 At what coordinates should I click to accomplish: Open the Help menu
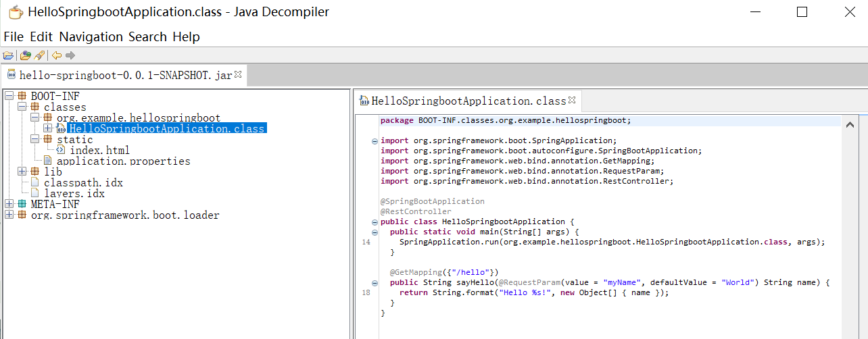(x=186, y=37)
